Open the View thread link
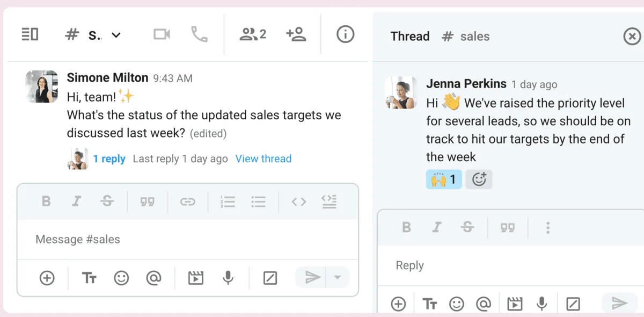Screen dimensions: 644x317 pyautogui.click(x=263, y=158)
